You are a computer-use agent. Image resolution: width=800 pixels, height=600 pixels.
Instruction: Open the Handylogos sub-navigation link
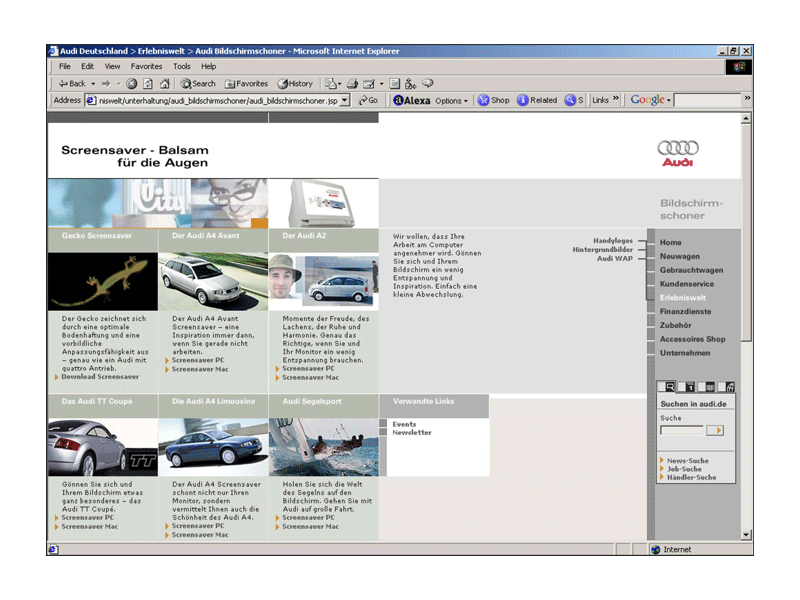[613, 241]
